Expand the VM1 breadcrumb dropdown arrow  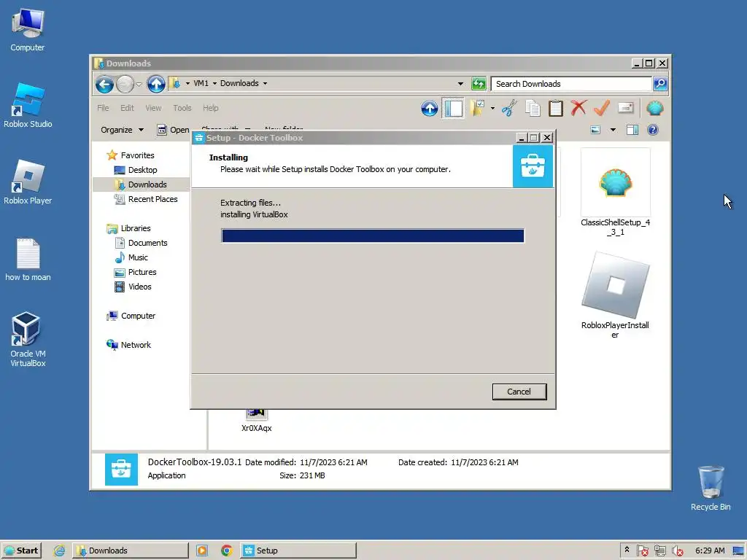point(214,83)
